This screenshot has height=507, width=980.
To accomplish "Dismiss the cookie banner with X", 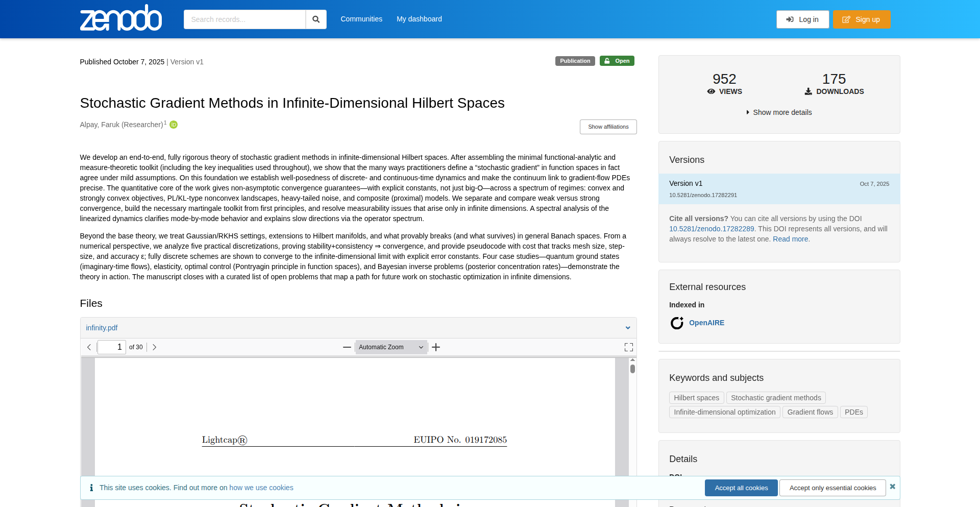I will [892, 487].
